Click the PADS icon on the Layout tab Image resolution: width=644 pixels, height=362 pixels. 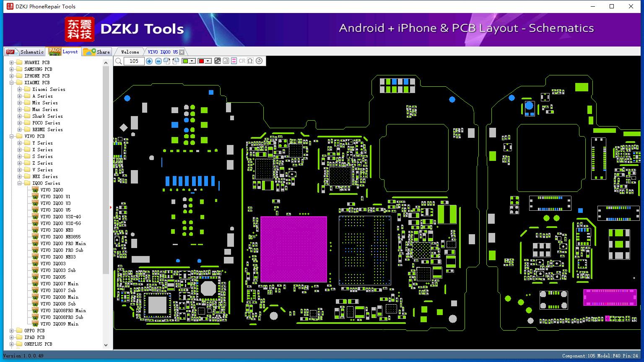55,52
